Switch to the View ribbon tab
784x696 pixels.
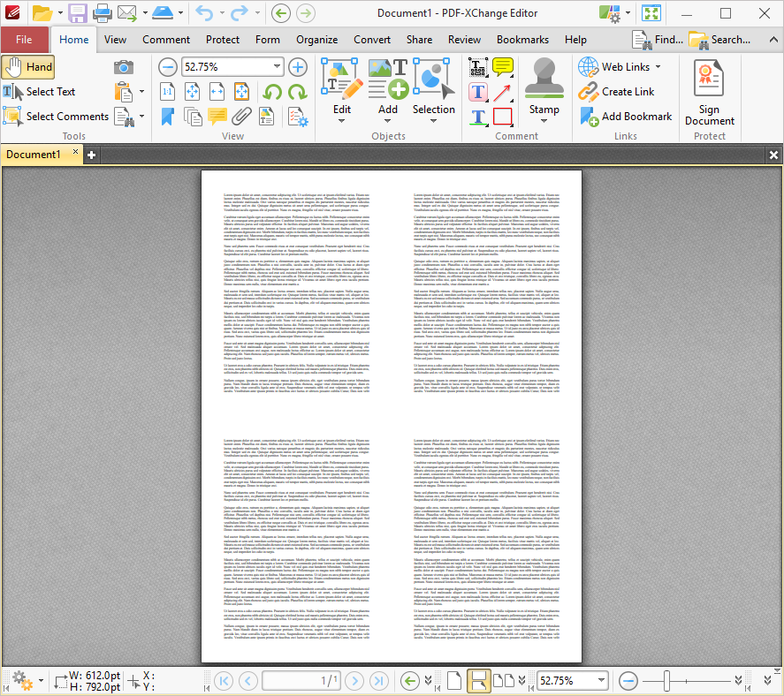tap(115, 40)
